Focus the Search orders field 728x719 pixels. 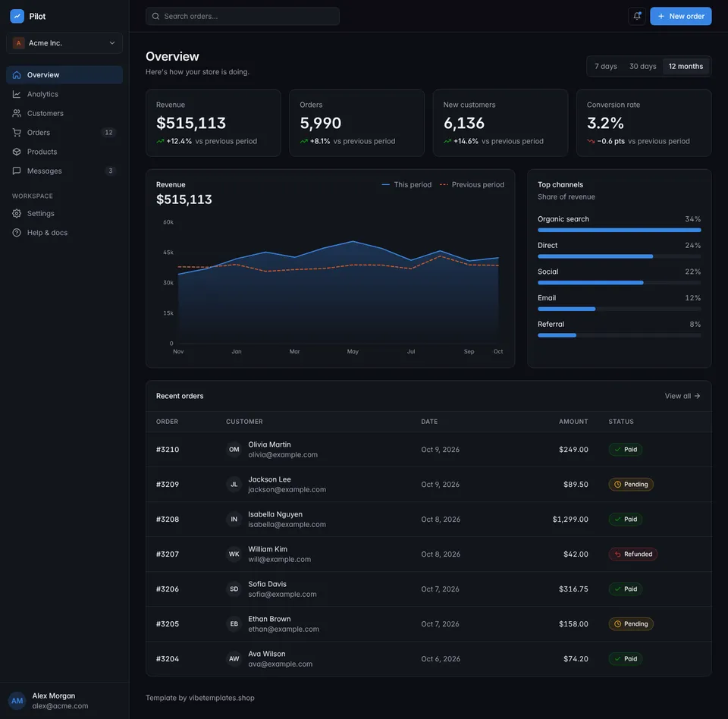[x=243, y=16]
